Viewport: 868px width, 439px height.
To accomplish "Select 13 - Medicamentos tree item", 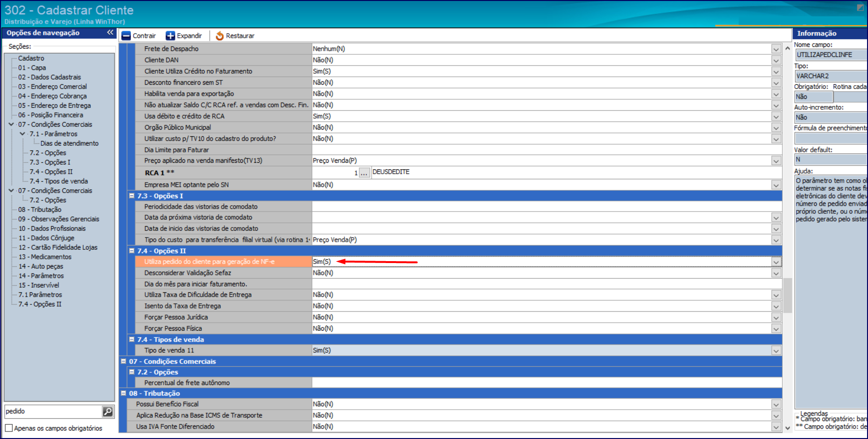I will (x=45, y=257).
